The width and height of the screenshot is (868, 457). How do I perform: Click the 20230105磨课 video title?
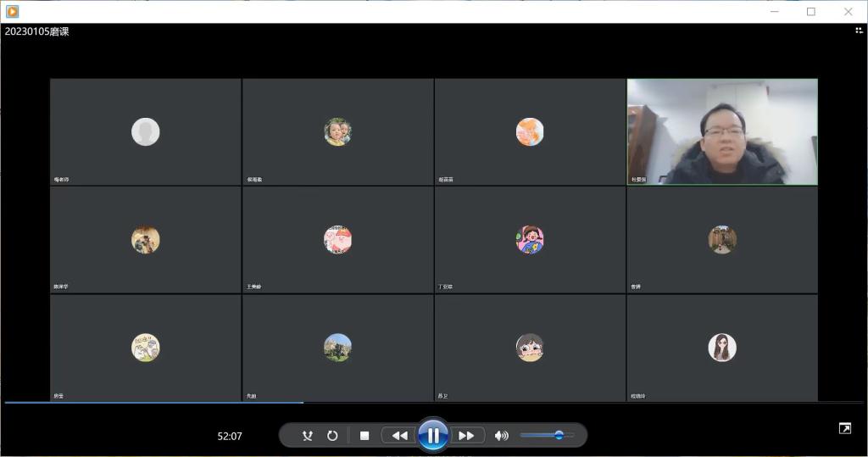tap(36, 31)
